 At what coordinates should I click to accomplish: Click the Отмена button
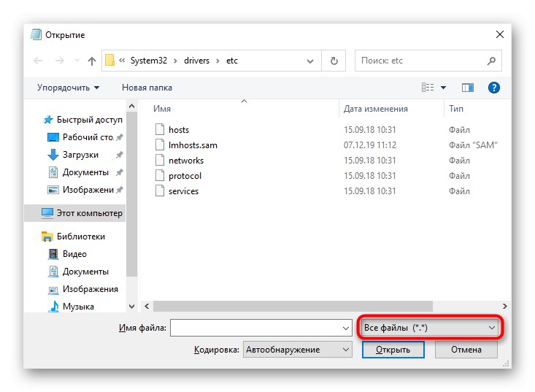coord(466,350)
